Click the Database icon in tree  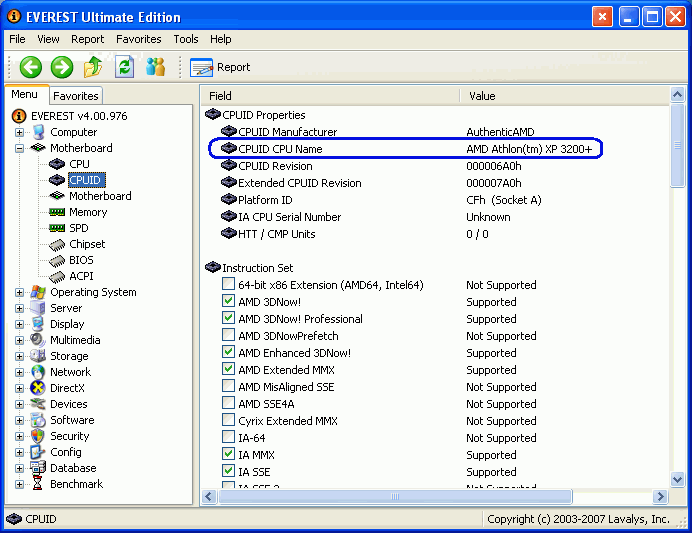[x=38, y=468]
